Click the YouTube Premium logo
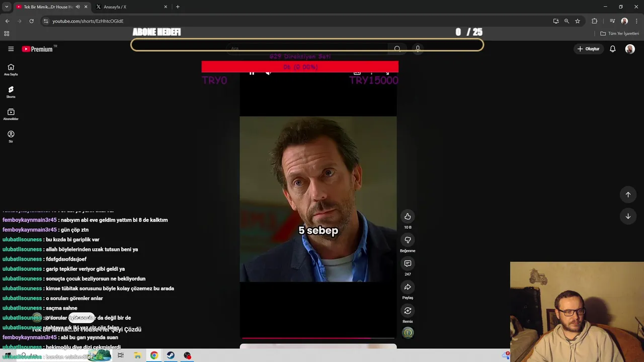Image resolution: width=644 pixels, height=362 pixels. click(37, 49)
